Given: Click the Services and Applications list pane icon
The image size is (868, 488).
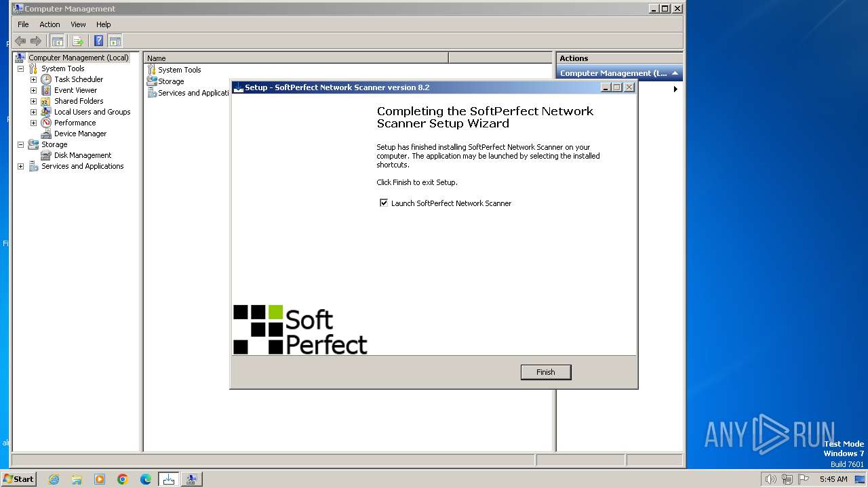Looking at the screenshot, I should [x=152, y=93].
